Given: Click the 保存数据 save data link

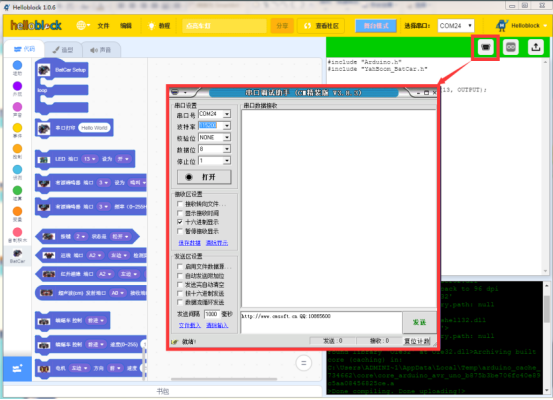Looking at the screenshot, I should click(x=189, y=243).
